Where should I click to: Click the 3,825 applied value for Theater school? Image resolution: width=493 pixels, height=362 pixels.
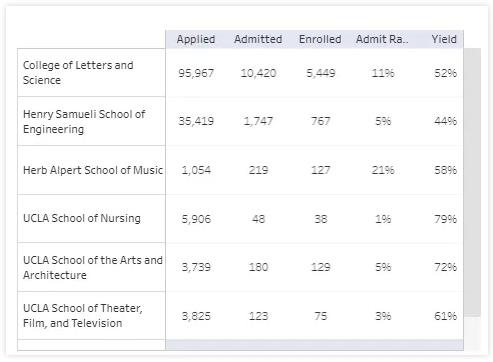tap(196, 316)
